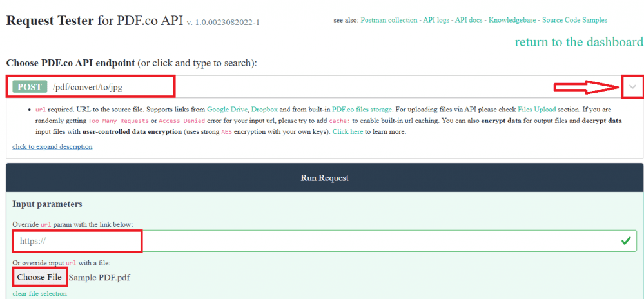
Task: Click the 'Access Denied' code text
Action: 182,121
